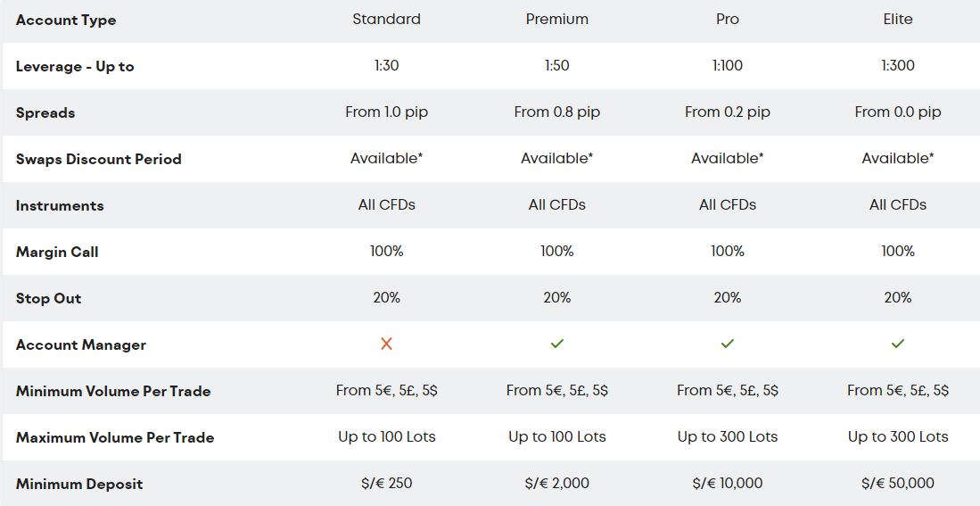Click the 1:300 leverage value
Screen dimensions: 980x506
click(x=897, y=66)
